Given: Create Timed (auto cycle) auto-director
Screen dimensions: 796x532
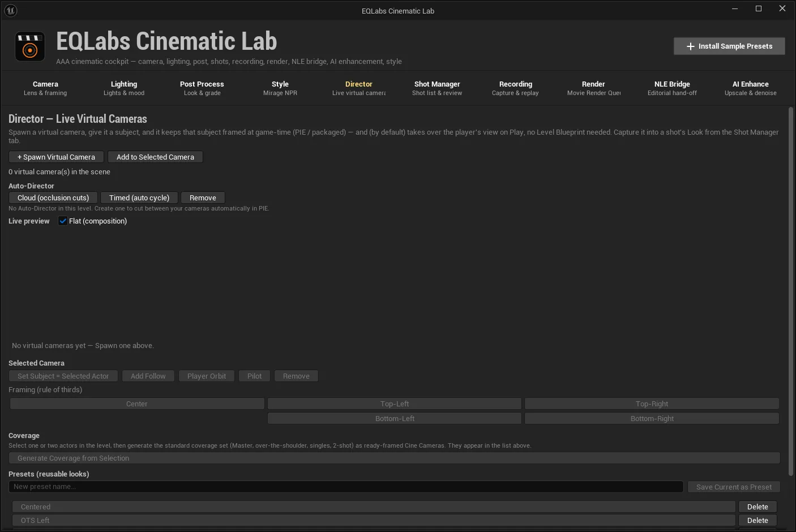Looking at the screenshot, I should tap(139, 198).
